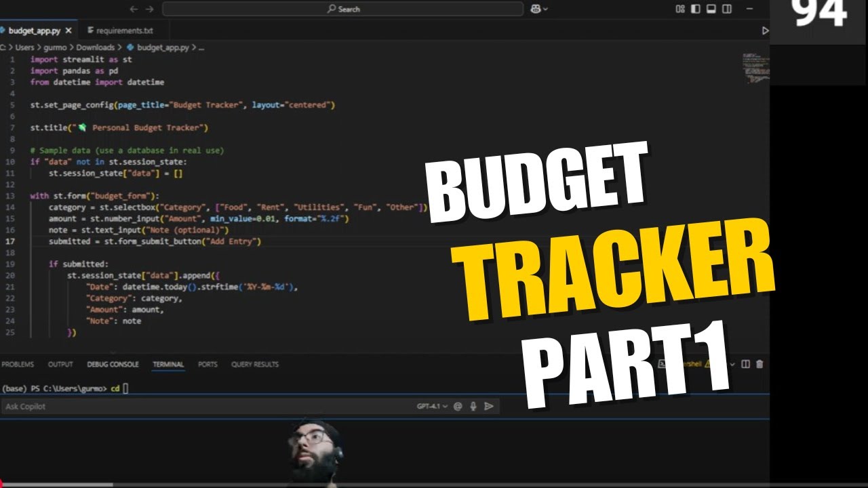Kill terminal with the trash icon
The image size is (868, 488).
click(x=759, y=364)
